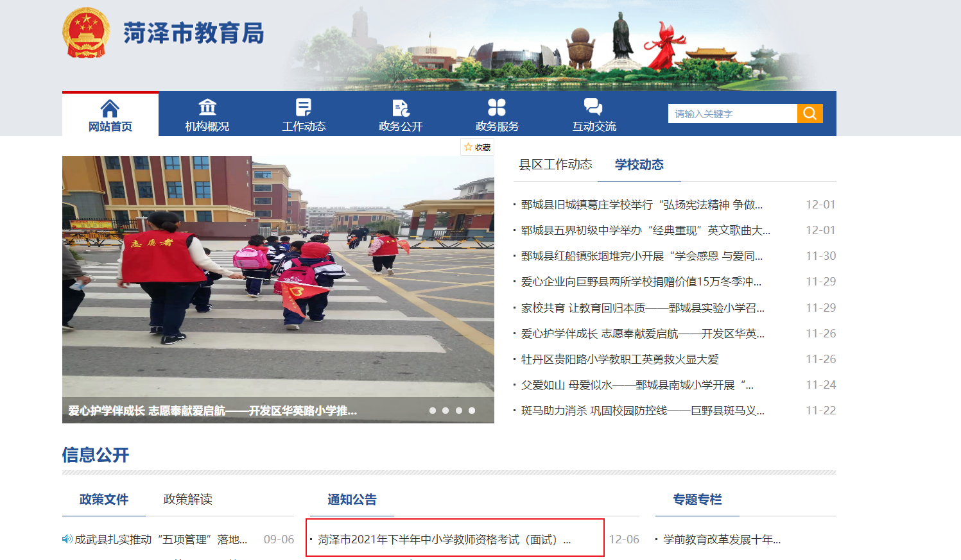The width and height of the screenshot is (961, 560).
Task: Click the 收藏 star favorite button
Action: pyautogui.click(x=477, y=147)
